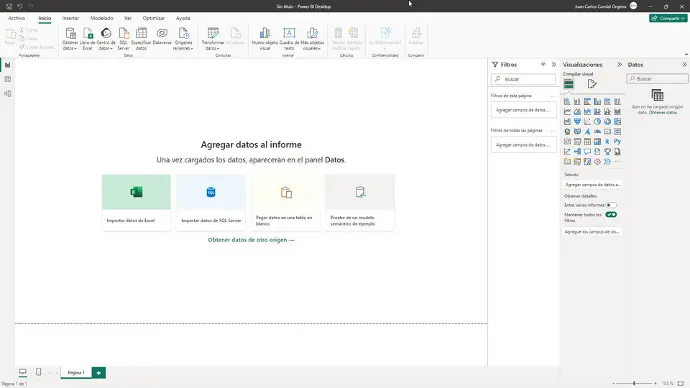Screen dimensions: 690x388
Task: Click Importar datos de SQL Server card
Action: tap(211, 202)
